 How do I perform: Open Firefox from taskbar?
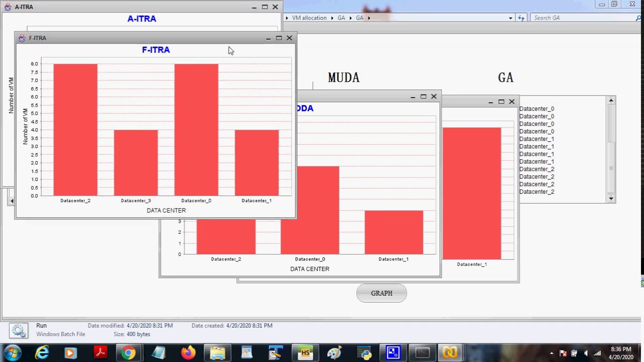pos(188,353)
